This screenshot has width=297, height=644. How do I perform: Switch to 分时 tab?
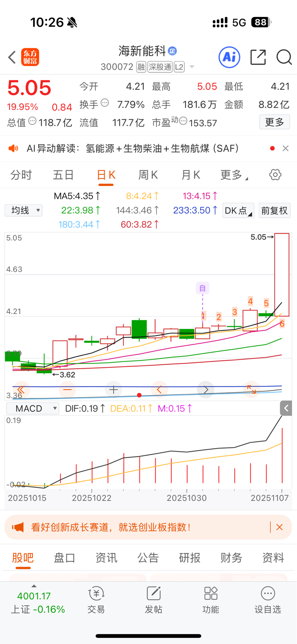pos(21,175)
